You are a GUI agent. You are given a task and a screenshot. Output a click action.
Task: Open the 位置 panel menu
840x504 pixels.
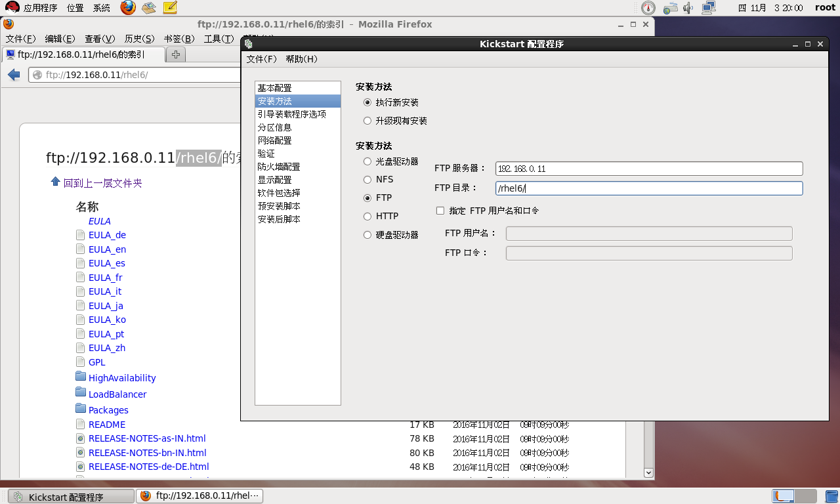pyautogui.click(x=75, y=8)
